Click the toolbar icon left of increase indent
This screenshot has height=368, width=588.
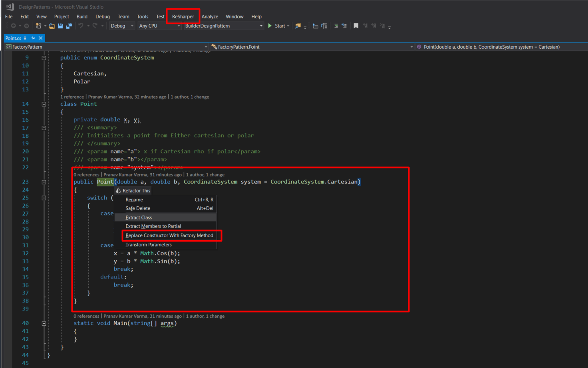324,26
